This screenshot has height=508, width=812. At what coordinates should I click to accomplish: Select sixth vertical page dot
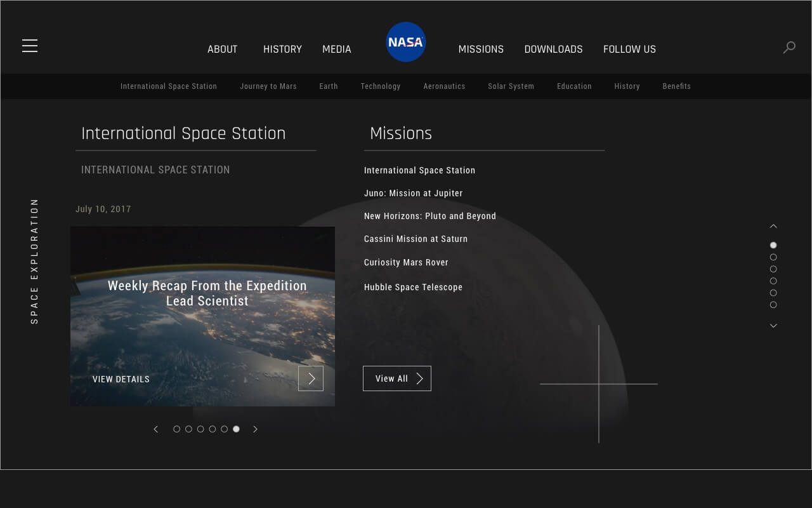(773, 305)
